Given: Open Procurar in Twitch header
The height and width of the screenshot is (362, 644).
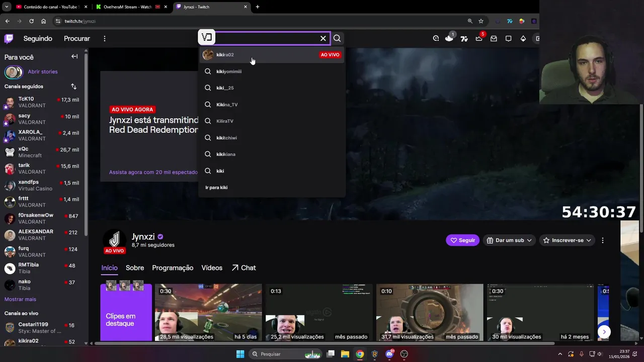Looking at the screenshot, I should click(77, 39).
